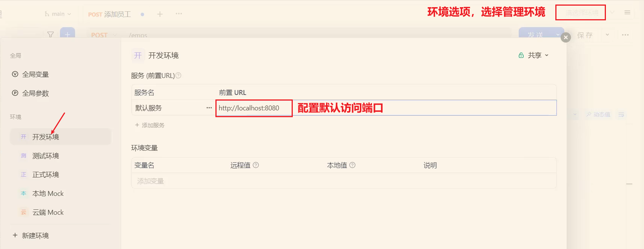Click help icon beside 服务 (前置URL)

[178, 75]
